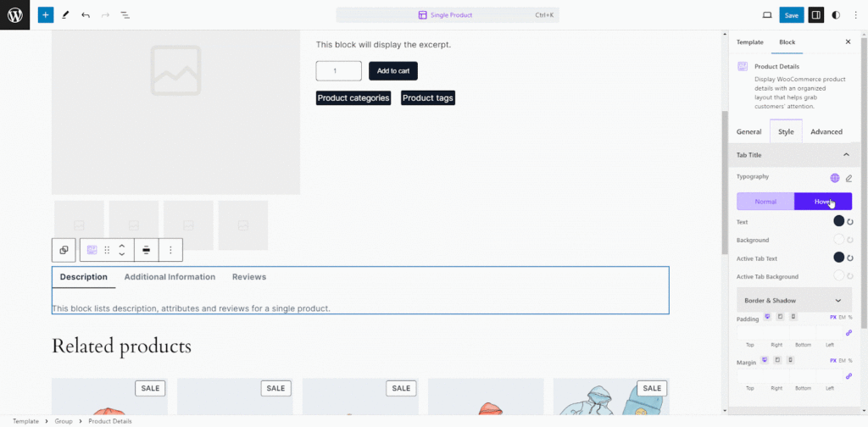Reset the Active Tab Text color
The width and height of the screenshot is (868, 427).
coord(850,258)
